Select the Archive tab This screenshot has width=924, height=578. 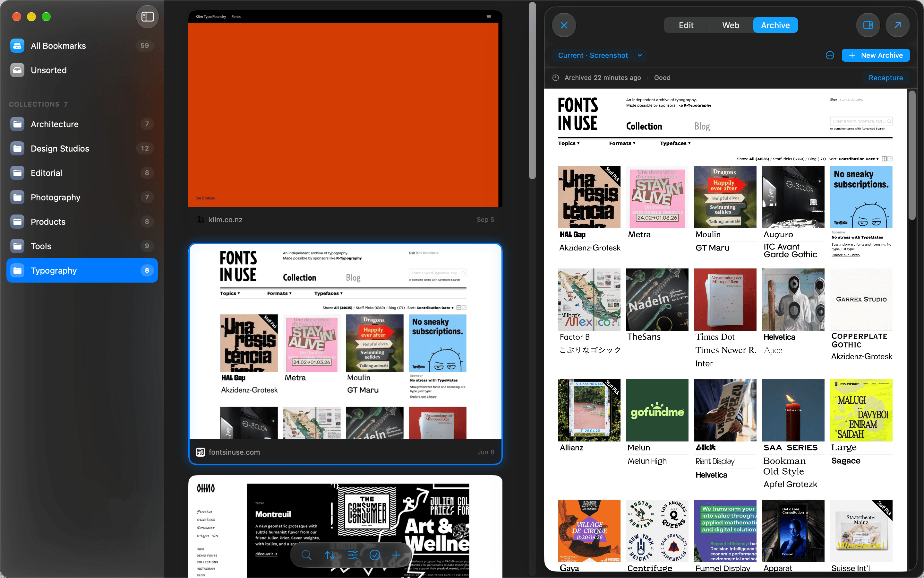[775, 25]
